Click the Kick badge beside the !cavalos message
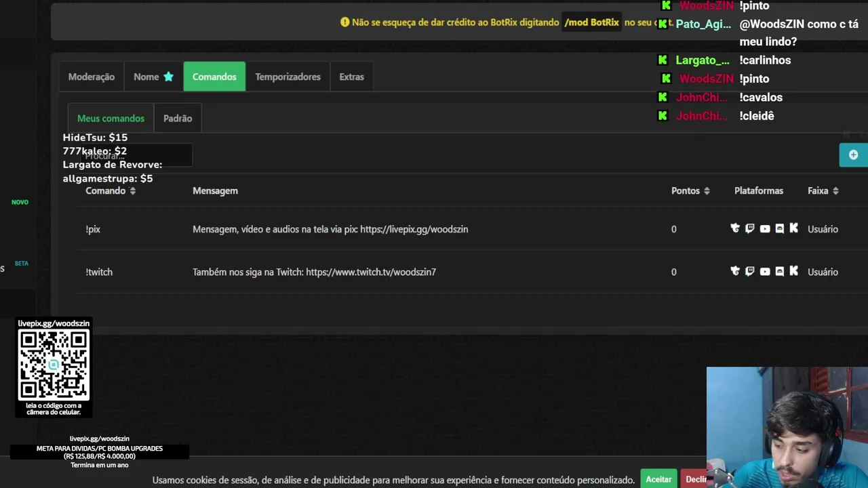 coord(663,98)
